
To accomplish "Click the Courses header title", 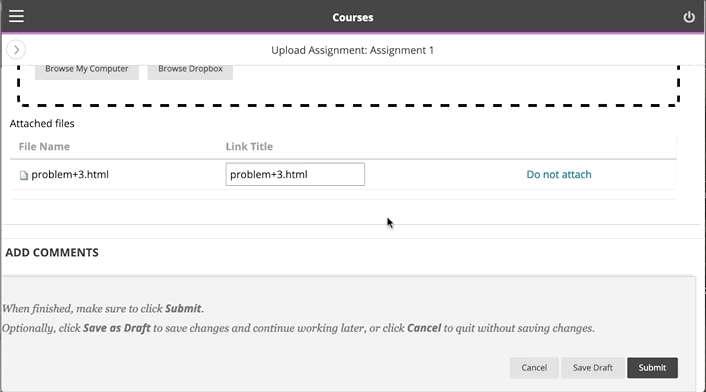I will point(353,17).
